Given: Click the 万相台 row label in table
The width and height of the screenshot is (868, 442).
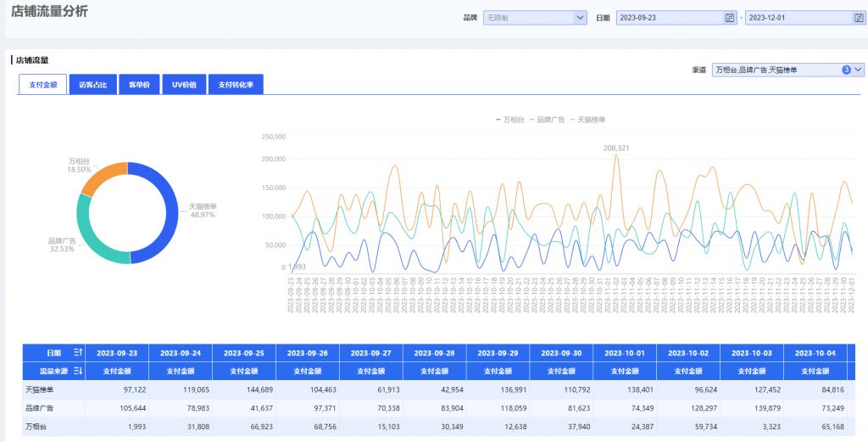Looking at the screenshot, I should click(x=36, y=427).
